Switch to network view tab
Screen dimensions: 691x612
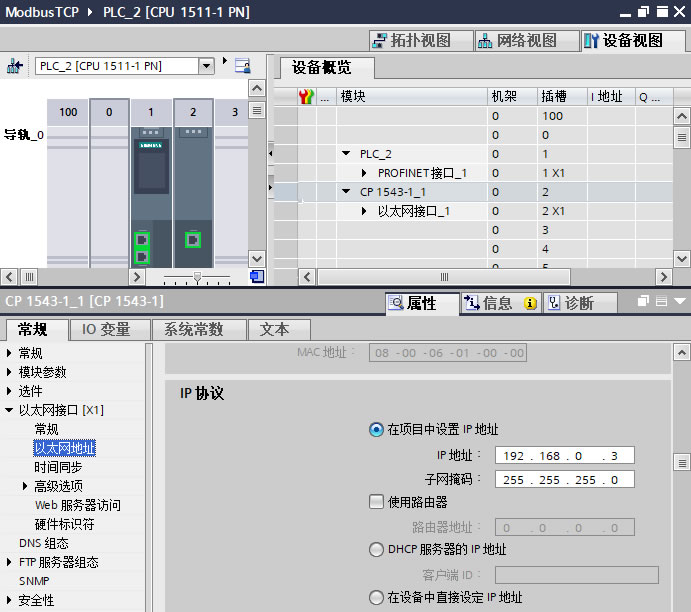click(527, 41)
